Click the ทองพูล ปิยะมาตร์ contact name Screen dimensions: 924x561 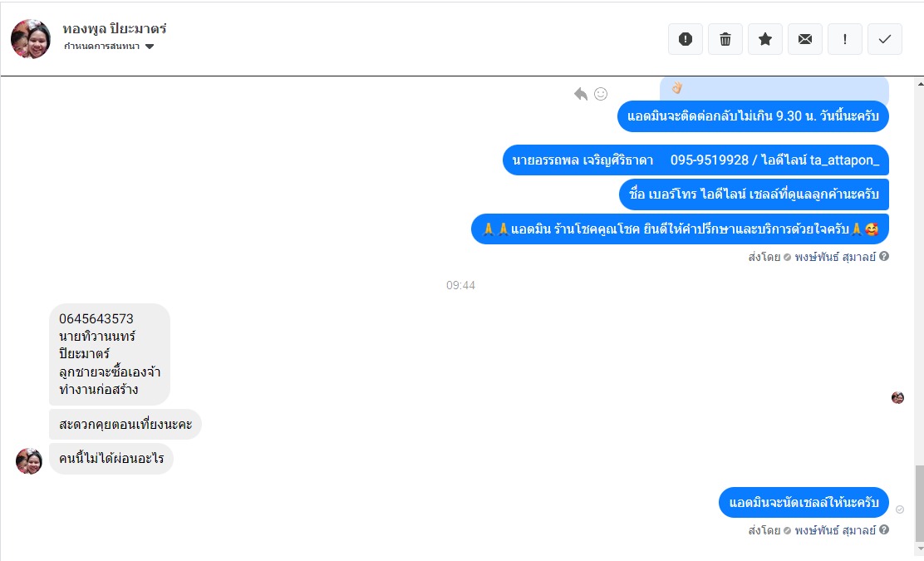[x=115, y=28]
